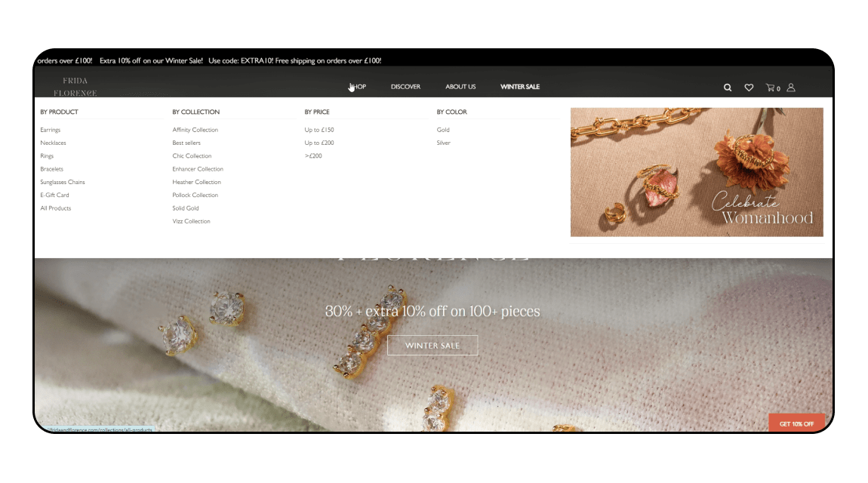Open the search magnifier icon
The height and width of the screenshot is (483, 868).
click(x=728, y=88)
